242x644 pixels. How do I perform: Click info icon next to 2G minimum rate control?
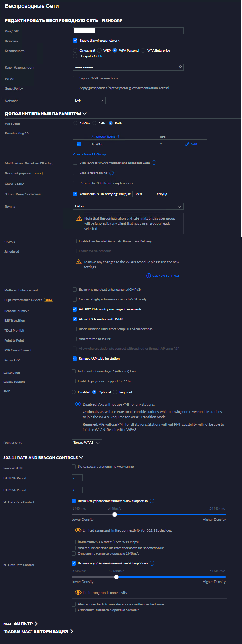152,501
